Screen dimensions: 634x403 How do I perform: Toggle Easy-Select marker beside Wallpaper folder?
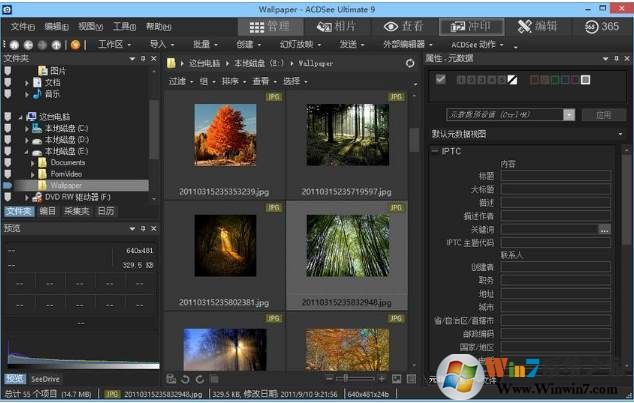point(8,186)
